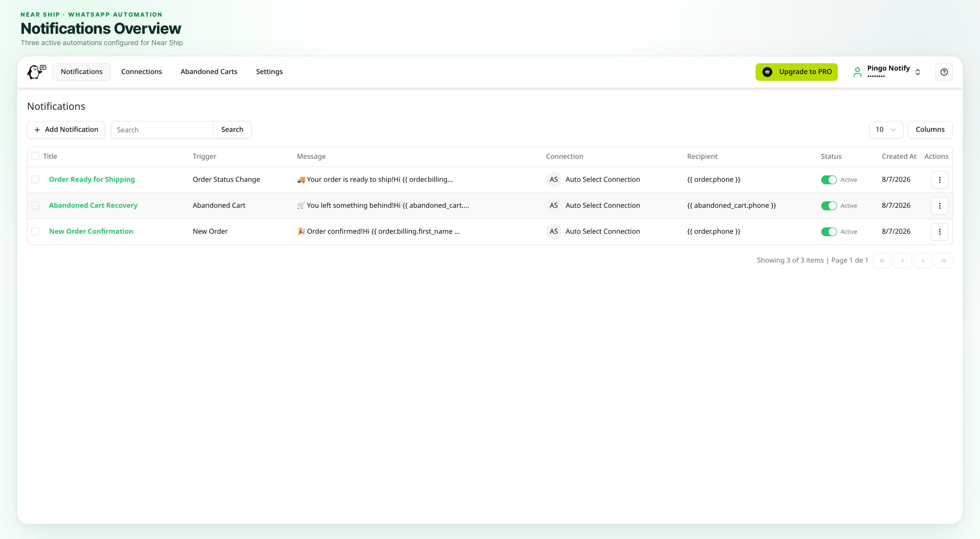Click the Status column header

(x=831, y=156)
